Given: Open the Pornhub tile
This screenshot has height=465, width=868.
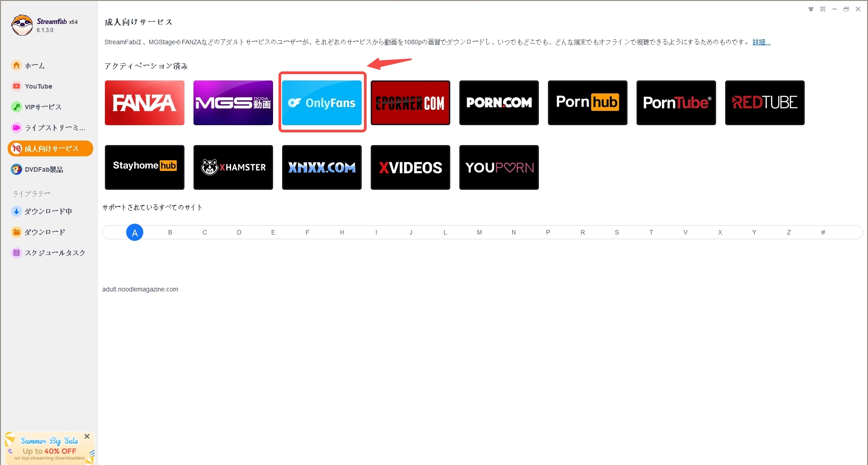Looking at the screenshot, I should click(588, 103).
